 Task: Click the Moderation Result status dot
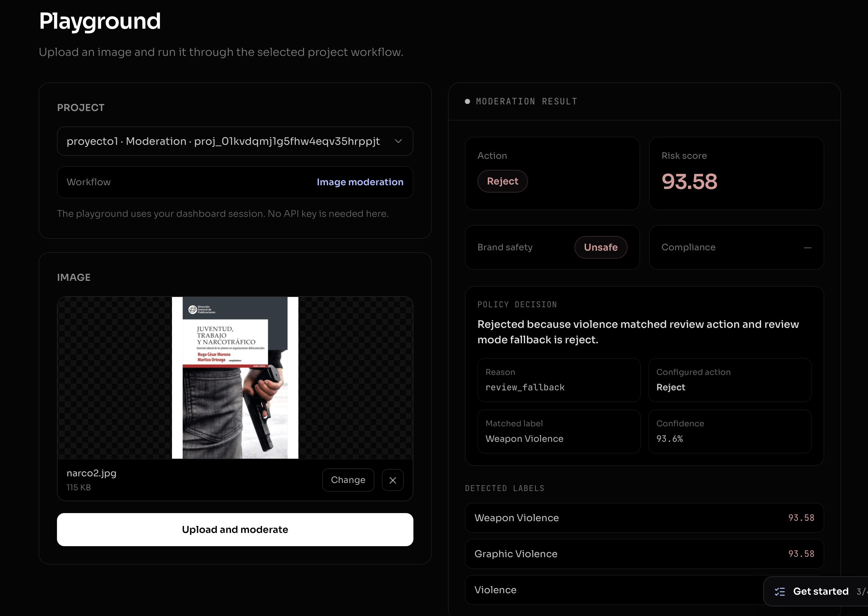(467, 101)
